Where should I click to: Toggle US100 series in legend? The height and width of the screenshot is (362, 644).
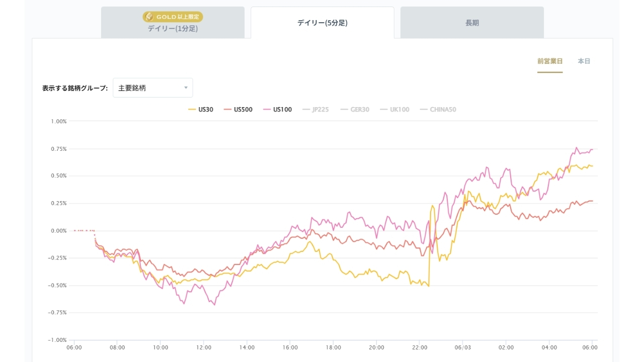(277, 110)
